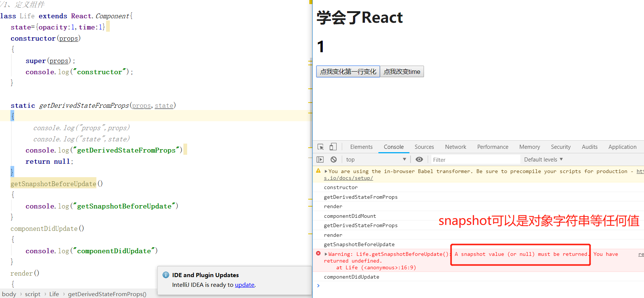Click the eye live expression icon
This screenshot has width=644, height=298.
click(x=419, y=160)
